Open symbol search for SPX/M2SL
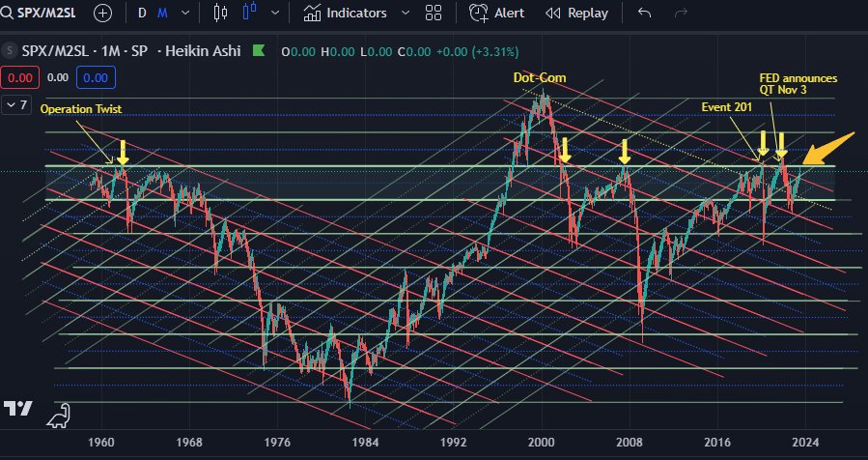This screenshot has width=868, height=460. click(39, 13)
